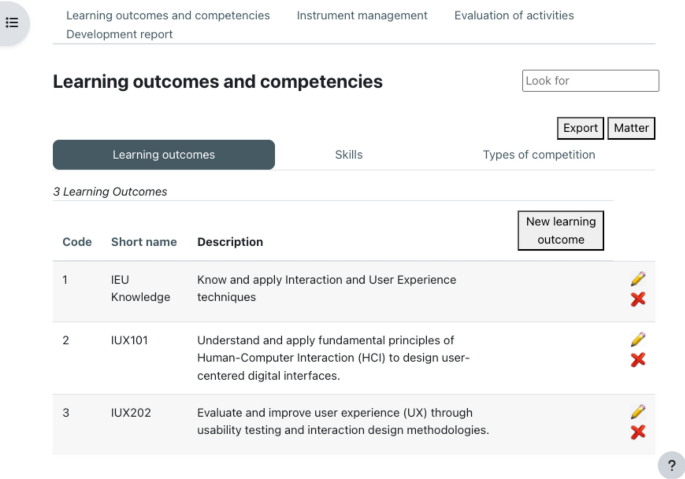Click the '3 Learning Outcomes' count text
The height and width of the screenshot is (479, 685).
pos(110,191)
